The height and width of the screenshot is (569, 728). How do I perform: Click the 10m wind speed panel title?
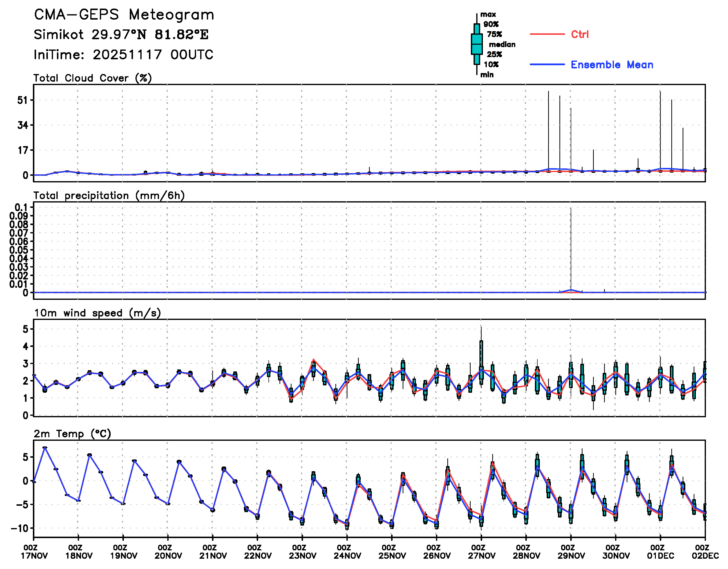pyautogui.click(x=97, y=313)
